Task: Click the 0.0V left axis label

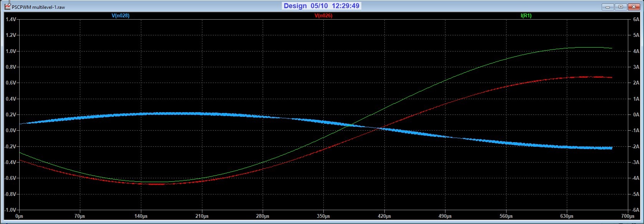Action: click(x=10, y=131)
